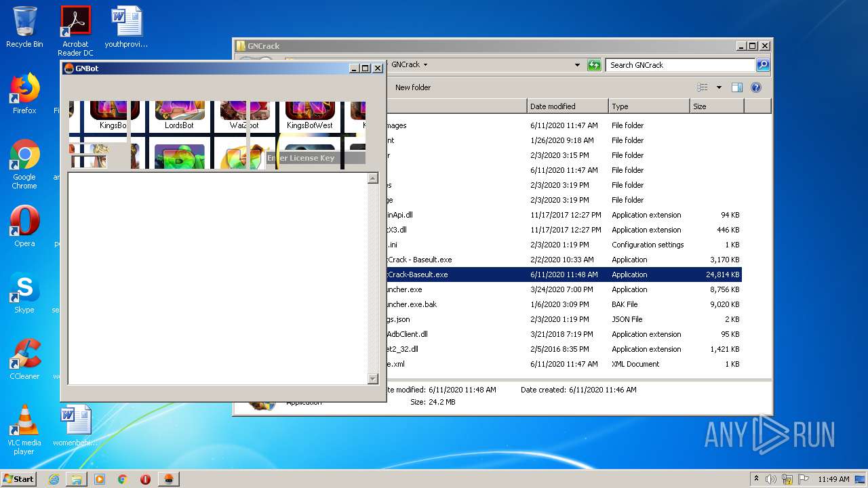Change view using the views icon

[x=703, y=87]
